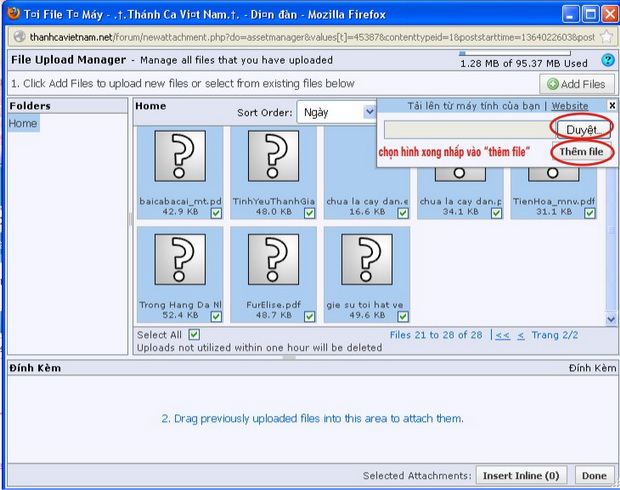620x490 pixels.
Task: Click the Add Files button
Action: coord(576,84)
